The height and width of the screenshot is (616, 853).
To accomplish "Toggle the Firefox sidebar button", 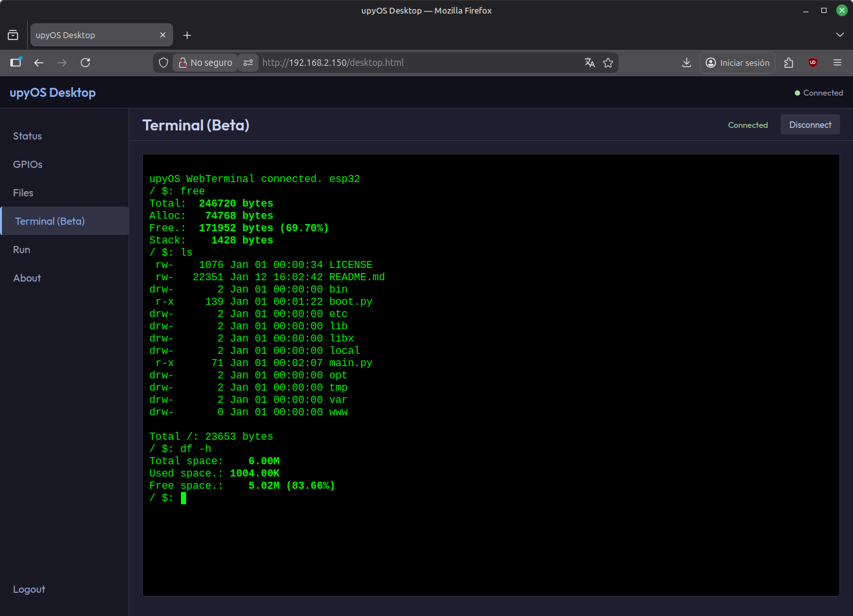I will tap(16, 63).
